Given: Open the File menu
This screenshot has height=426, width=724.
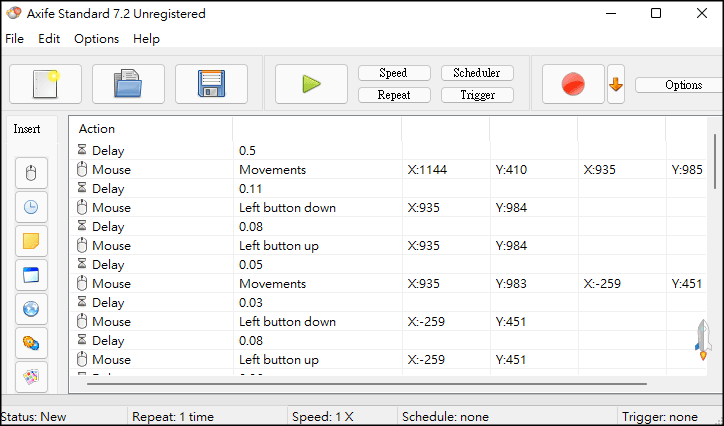Looking at the screenshot, I should pyautogui.click(x=14, y=39).
